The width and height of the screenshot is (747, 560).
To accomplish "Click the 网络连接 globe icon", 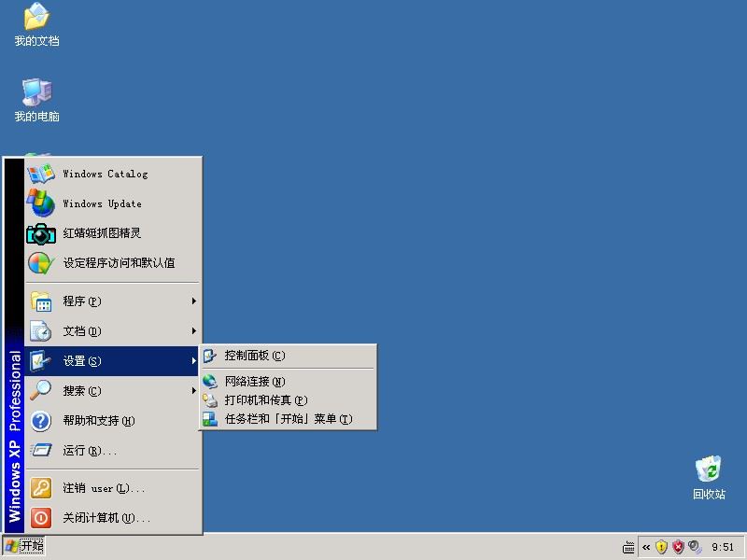I will point(209,382).
